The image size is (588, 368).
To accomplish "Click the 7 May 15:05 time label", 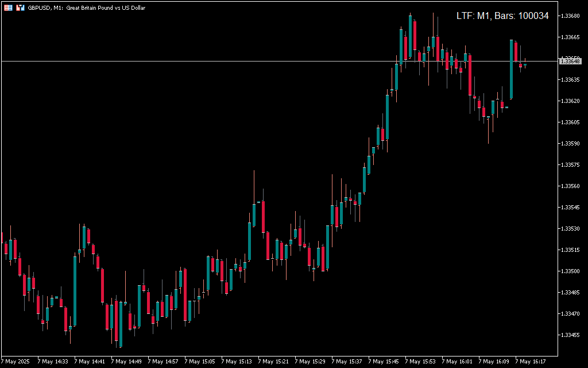I will tap(200, 362).
